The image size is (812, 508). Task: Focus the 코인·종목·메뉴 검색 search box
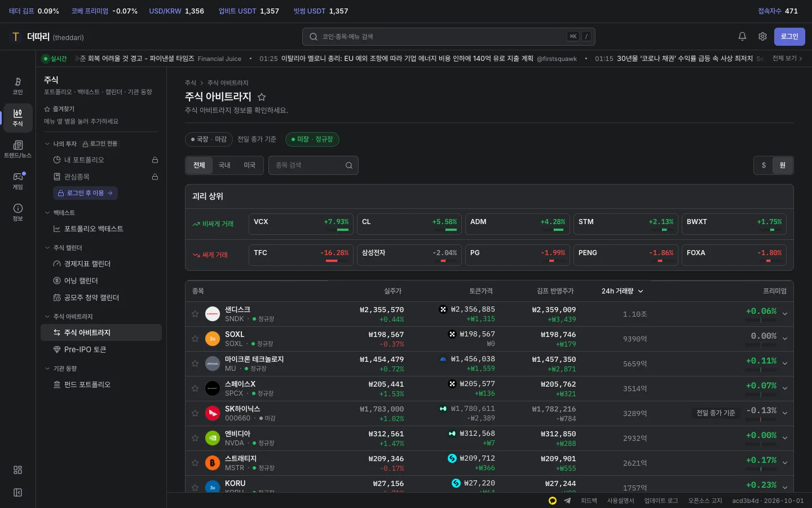click(x=449, y=37)
